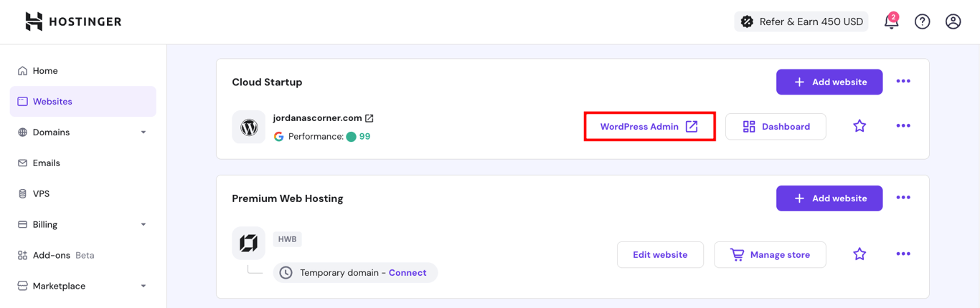
Task: Open the user profile icon
Action: click(x=953, y=21)
